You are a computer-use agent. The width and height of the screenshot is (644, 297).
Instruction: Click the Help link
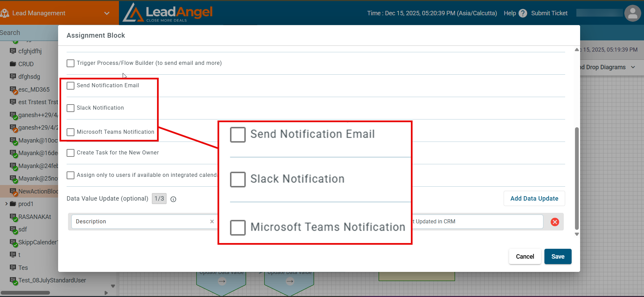pos(510,13)
